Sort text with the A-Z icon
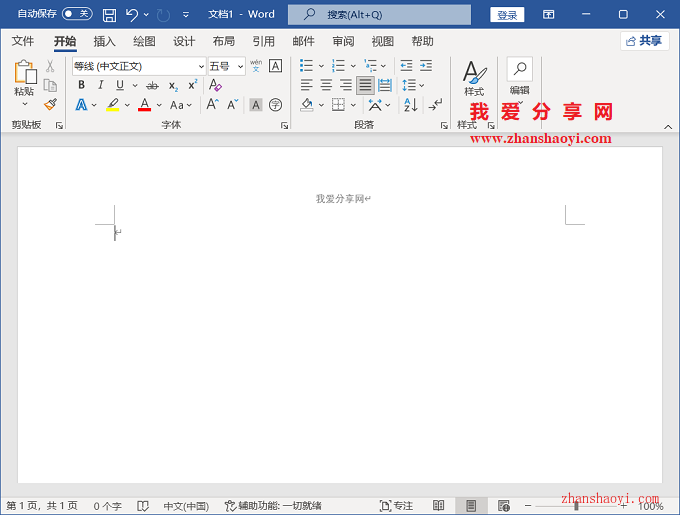 tap(411, 104)
